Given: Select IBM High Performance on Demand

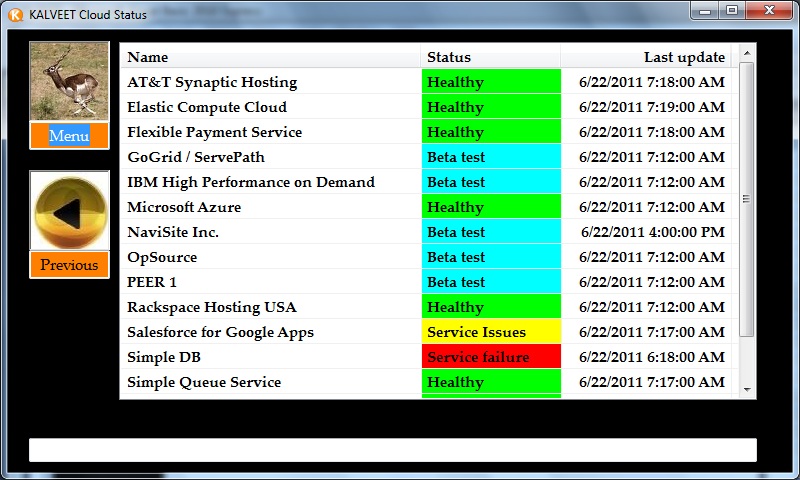Looking at the screenshot, I should [x=428, y=182].
